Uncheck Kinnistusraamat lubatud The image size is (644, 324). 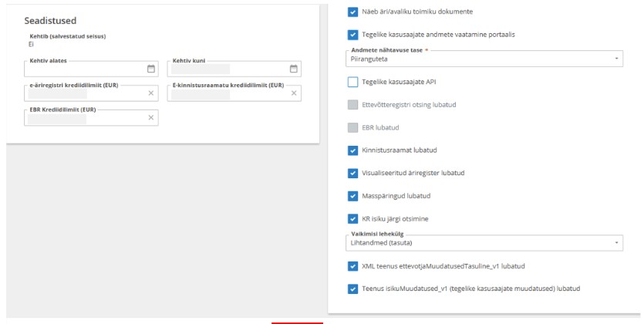click(x=352, y=150)
